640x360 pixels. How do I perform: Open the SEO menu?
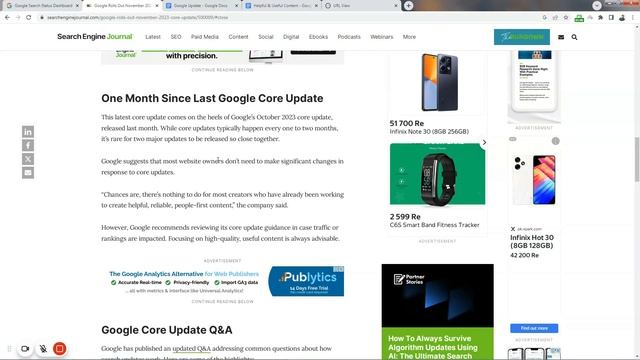(x=176, y=37)
